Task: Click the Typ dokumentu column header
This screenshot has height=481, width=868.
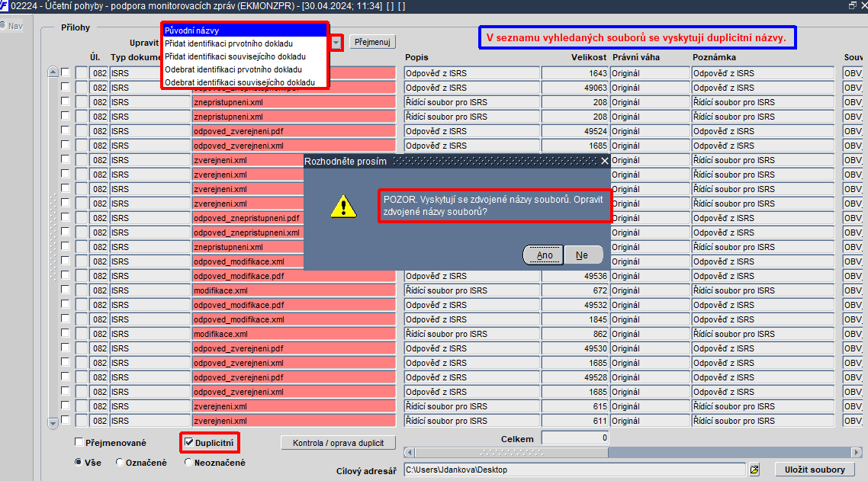Action: pyautogui.click(x=136, y=57)
